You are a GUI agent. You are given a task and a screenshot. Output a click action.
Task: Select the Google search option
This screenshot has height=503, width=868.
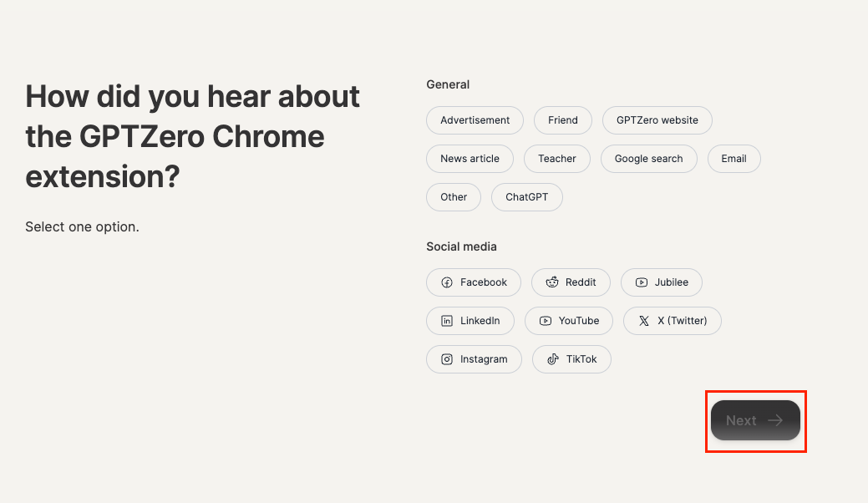coord(648,159)
